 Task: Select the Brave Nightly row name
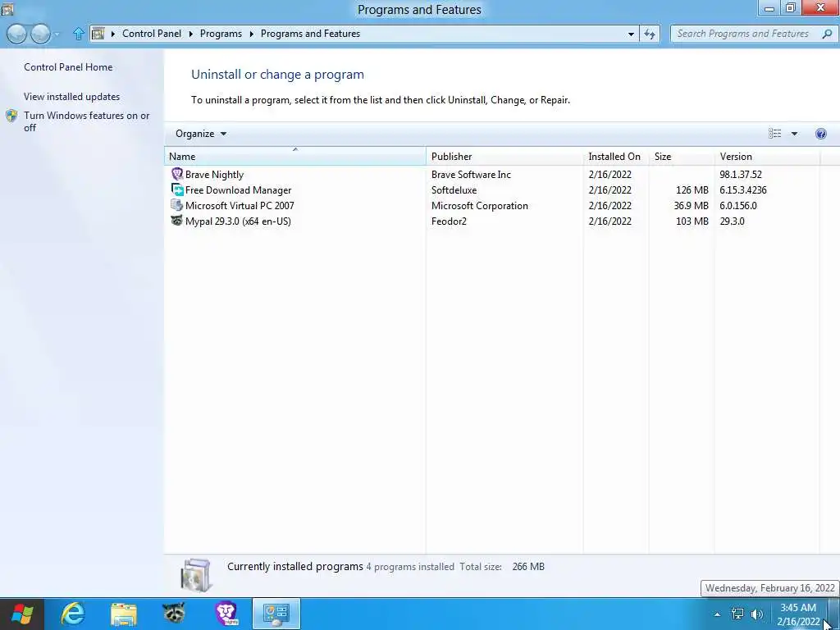(x=214, y=175)
